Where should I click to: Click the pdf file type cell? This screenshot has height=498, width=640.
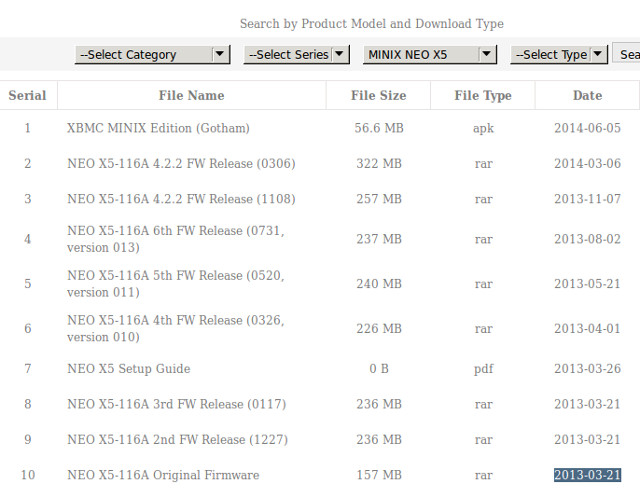click(x=483, y=369)
